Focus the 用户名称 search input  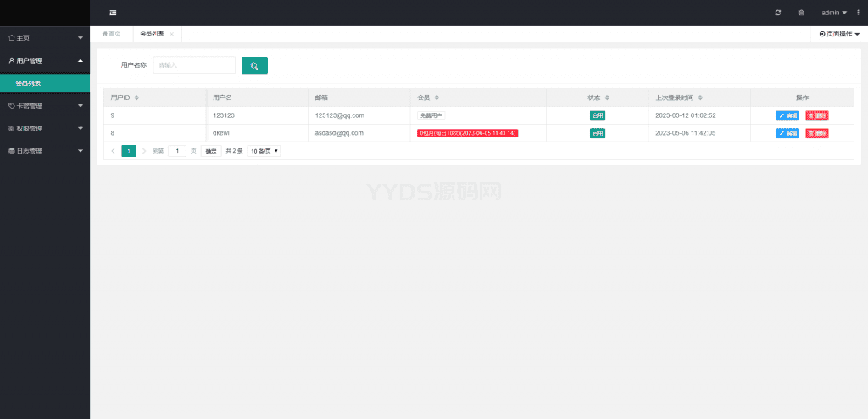pyautogui.click(x=194, y=65)
